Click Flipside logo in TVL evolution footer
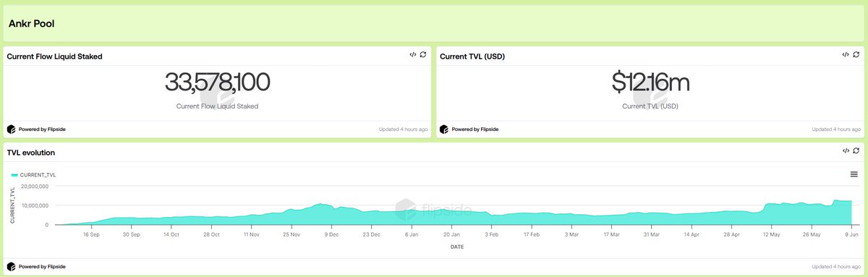 [12, 266]
